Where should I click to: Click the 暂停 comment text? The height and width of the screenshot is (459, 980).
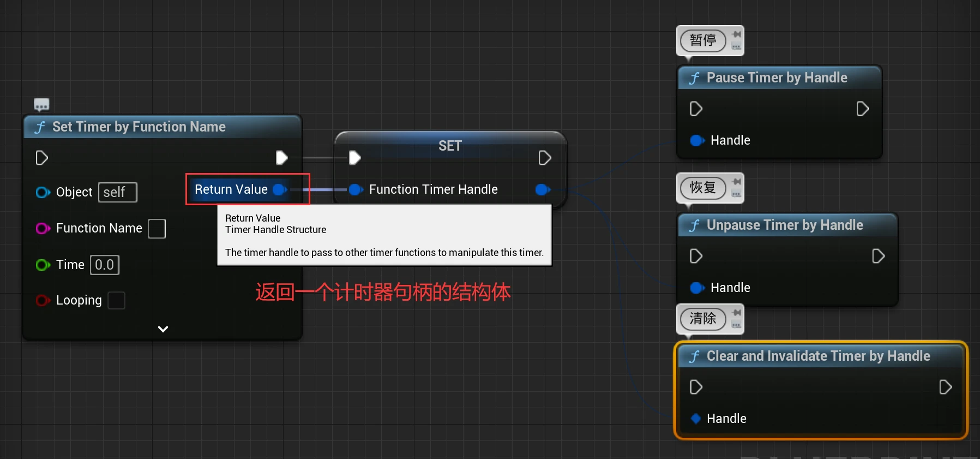[x=703, y=40]
